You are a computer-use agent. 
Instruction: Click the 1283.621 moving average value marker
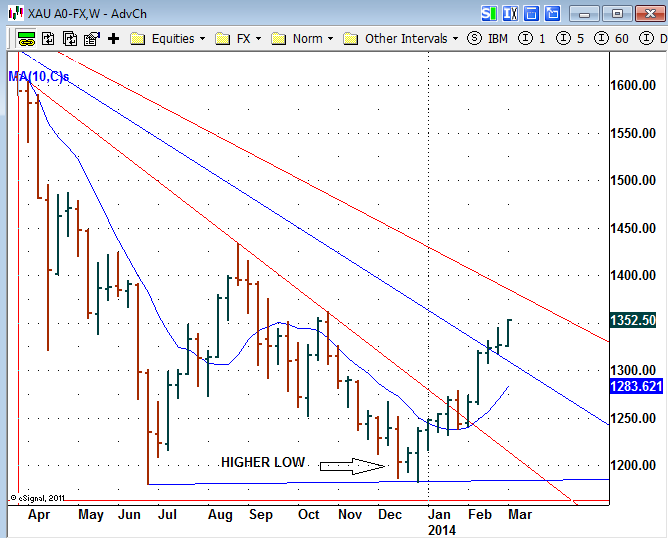(x=636, y=386)
